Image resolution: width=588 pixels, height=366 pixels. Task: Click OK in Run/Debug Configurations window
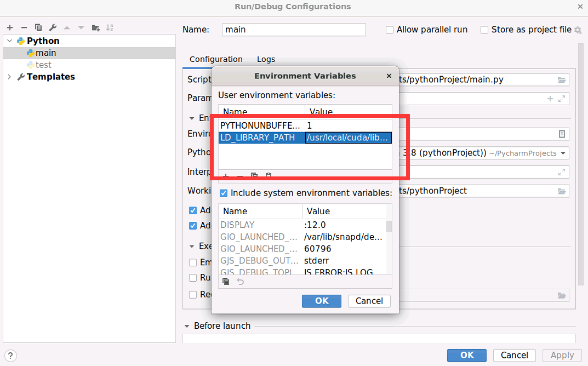click(467, 355)
